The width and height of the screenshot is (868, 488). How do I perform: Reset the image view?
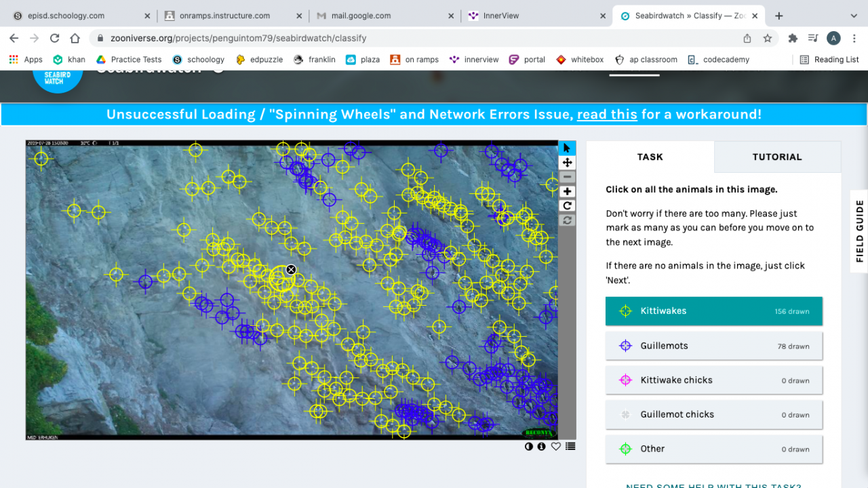(567, 220)
